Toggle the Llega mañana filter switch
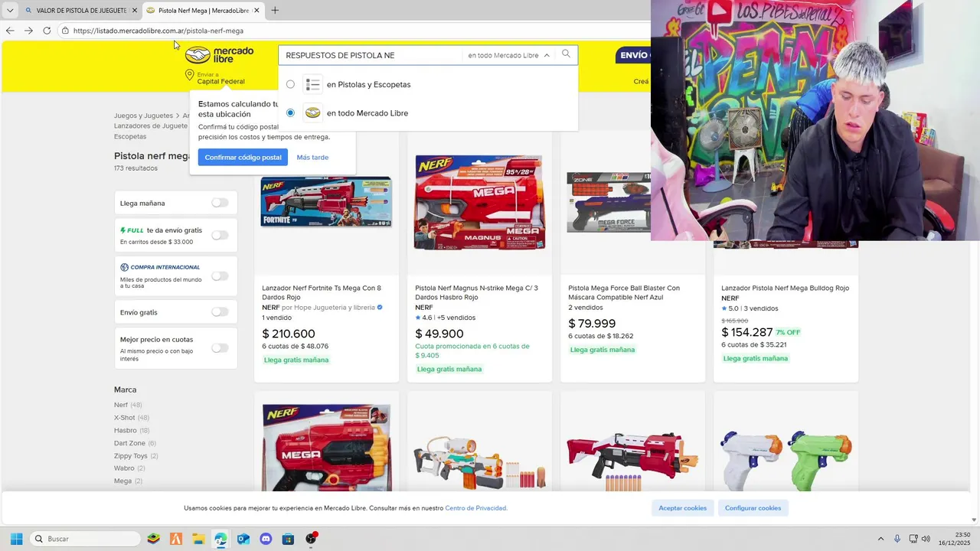Screen dimensions: 980x551 pos(220,203)
